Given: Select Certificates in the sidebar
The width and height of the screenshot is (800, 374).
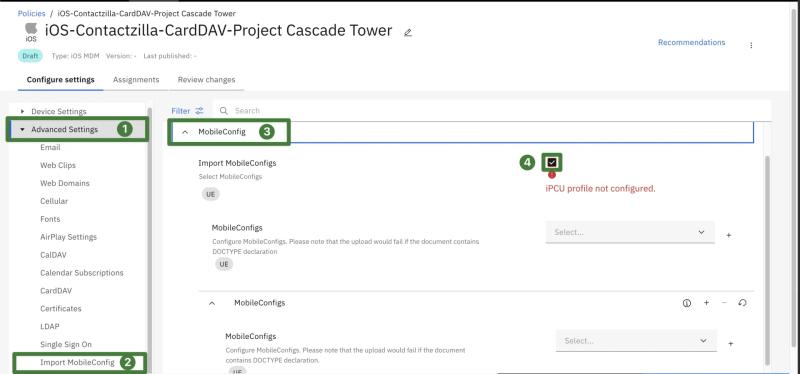Looking at the screenshot, I should [x=61, y=309].
